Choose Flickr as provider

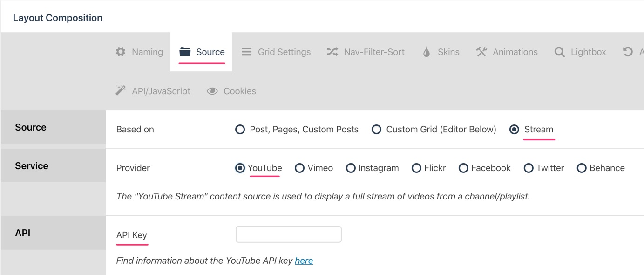click(x=416, y=168)
